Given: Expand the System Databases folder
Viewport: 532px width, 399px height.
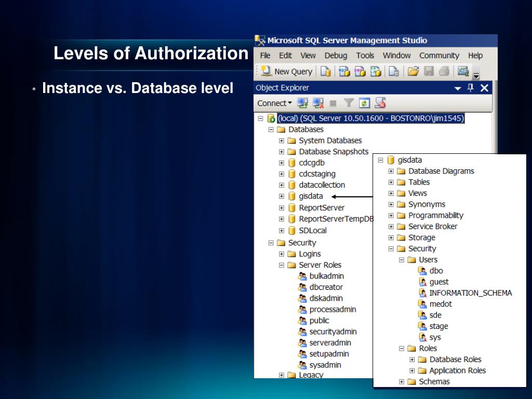Looking at the screenshot, I should click(x=281, y=140).
